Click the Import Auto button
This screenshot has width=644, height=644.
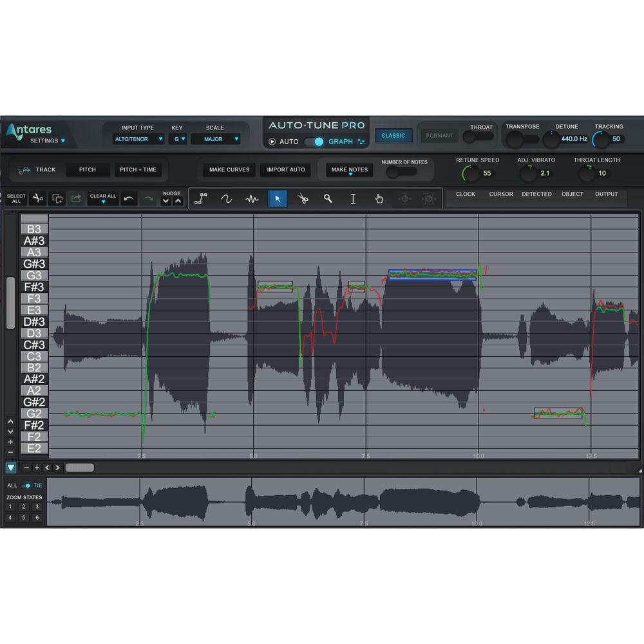(x=285, y=169)
